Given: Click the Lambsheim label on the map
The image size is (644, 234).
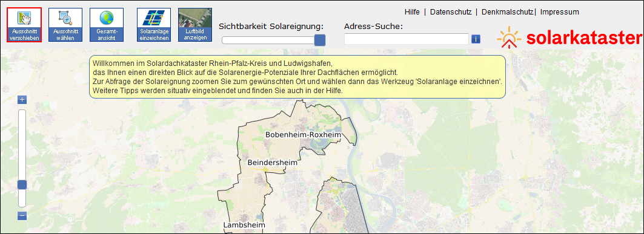Looking at the screenshot, I should tap(244, 224).
